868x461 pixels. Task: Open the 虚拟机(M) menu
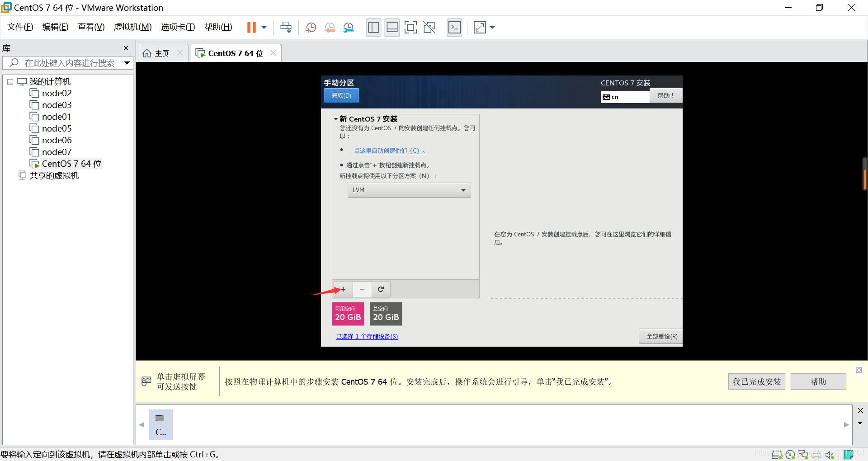tap(132, 27)
